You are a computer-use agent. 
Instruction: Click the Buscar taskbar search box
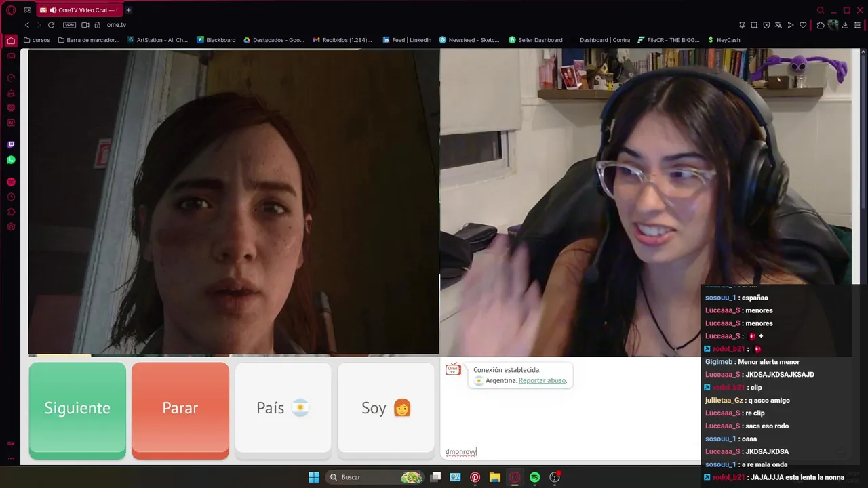(375, 477)
